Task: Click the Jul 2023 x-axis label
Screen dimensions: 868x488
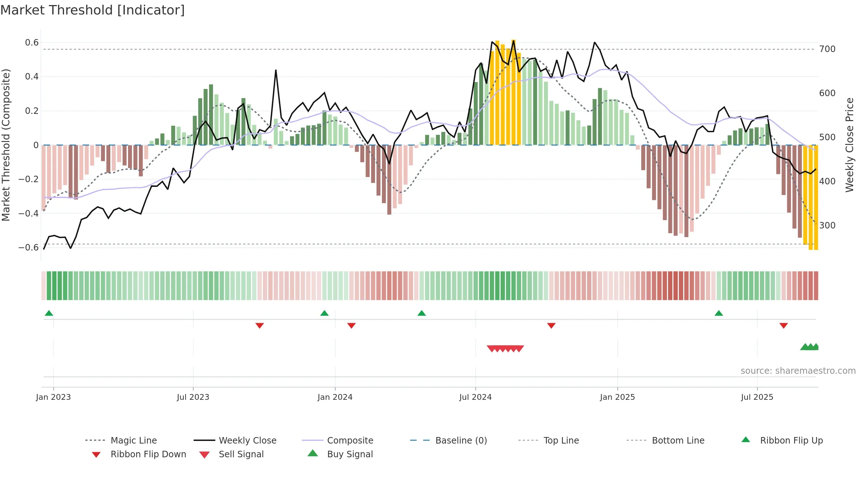Action: click(x=193, y=397)
